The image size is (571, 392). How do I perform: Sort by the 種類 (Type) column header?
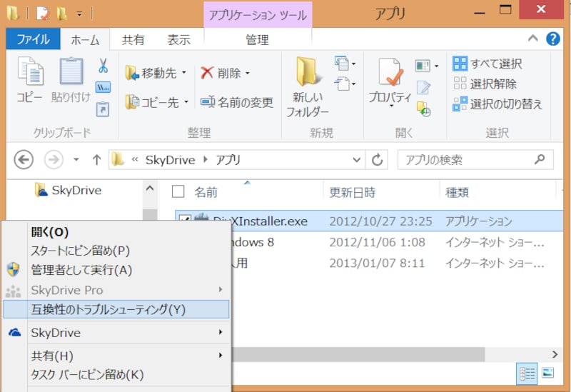click(457, 192)
